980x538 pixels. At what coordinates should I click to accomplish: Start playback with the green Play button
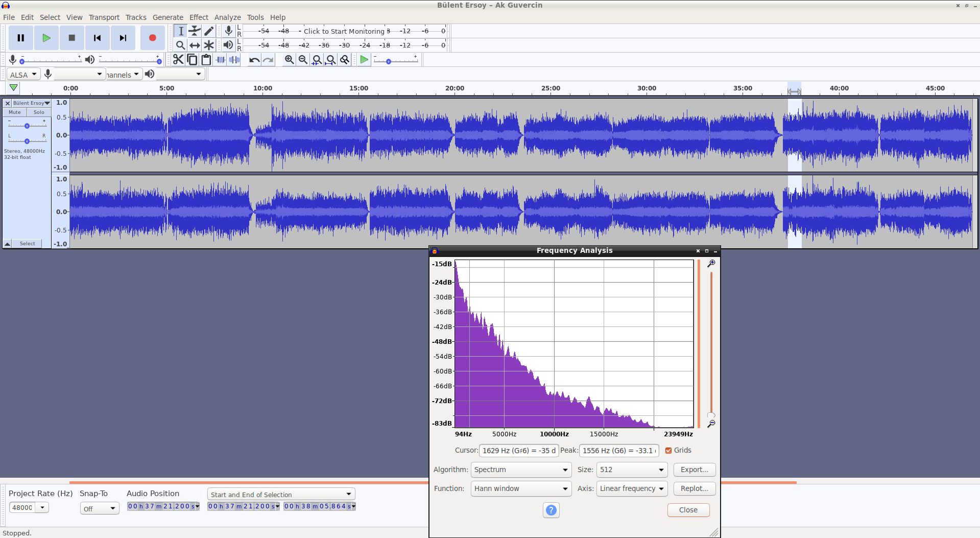(46, 38)
